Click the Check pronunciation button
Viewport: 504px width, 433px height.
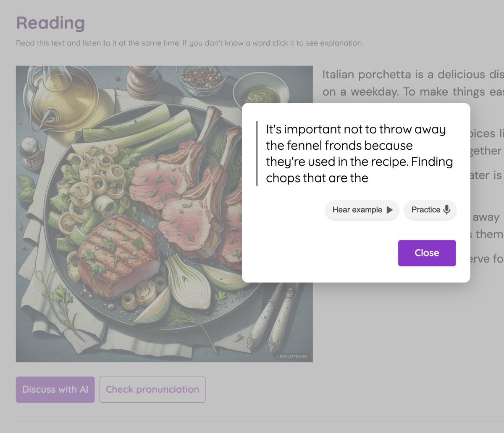pos(152,389)
